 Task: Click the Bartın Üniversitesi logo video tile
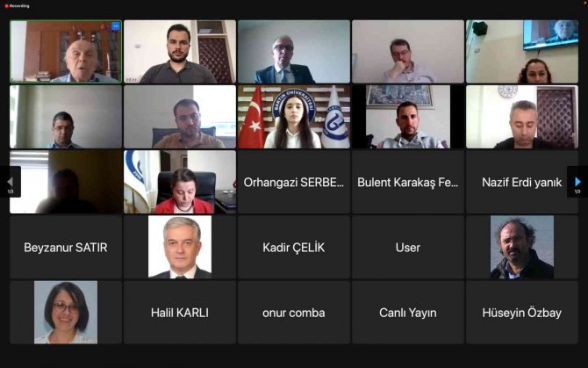(294, 117)
